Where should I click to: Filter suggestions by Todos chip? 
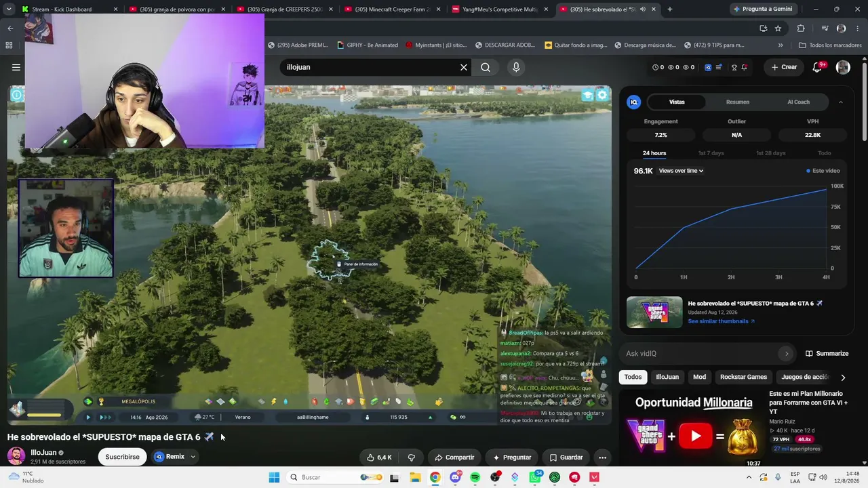point(633,378)
